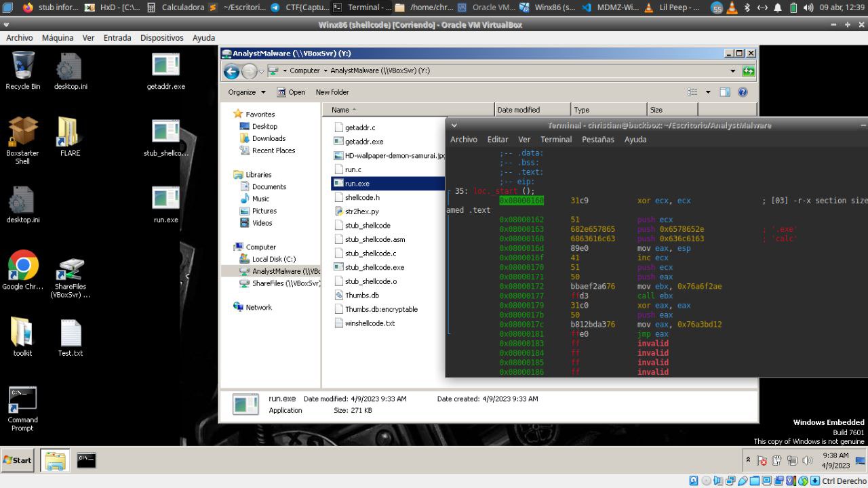This screenshot has width=868, height=488.
Task: Click the address bar refresh button
Action: [x=748, y=70]
